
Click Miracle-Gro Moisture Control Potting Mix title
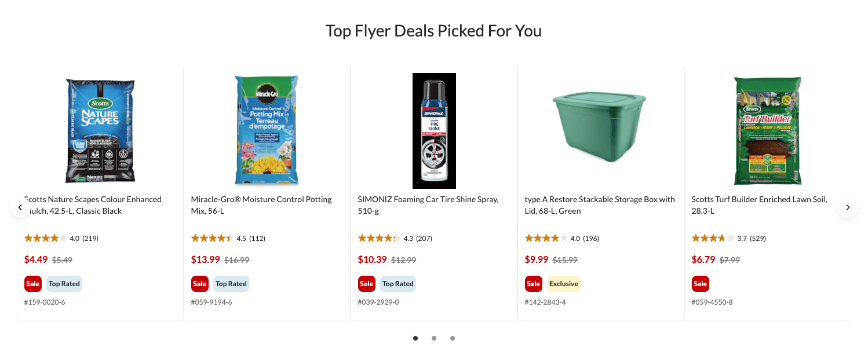click(261, 205)
